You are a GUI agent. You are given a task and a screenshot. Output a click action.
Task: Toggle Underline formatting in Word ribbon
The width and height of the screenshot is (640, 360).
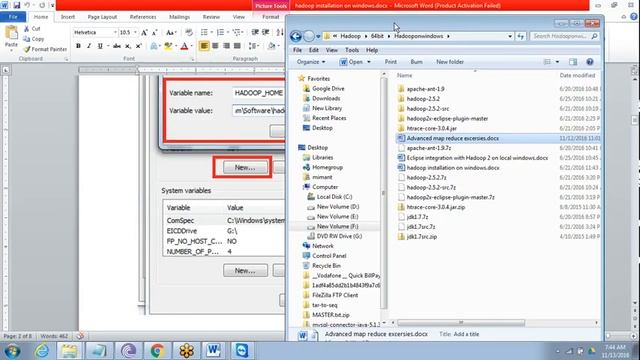100,46
